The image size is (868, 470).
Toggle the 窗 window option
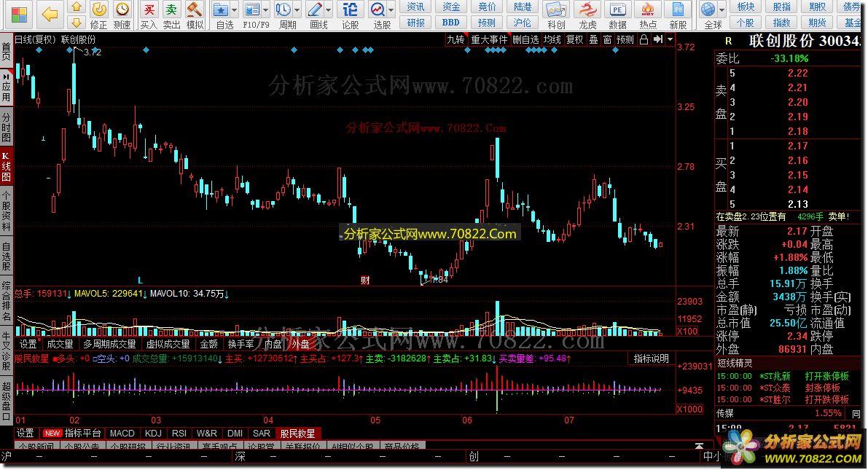(607, 39)
